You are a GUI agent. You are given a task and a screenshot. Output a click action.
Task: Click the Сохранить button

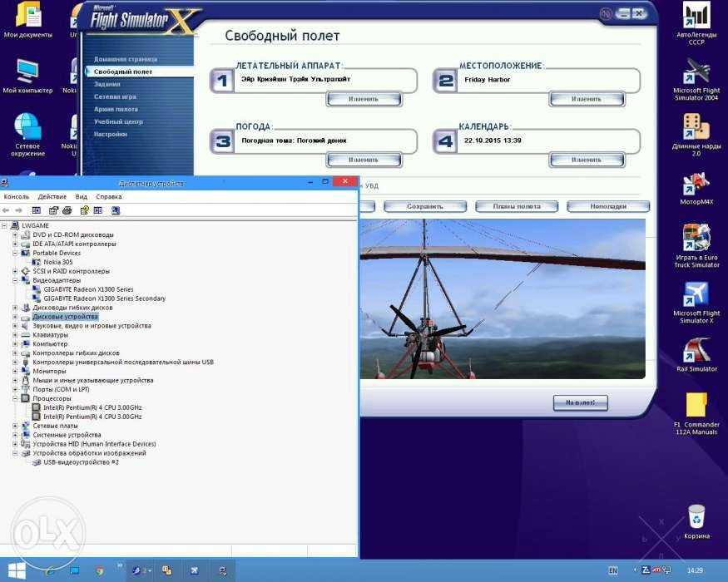(425, 206)
